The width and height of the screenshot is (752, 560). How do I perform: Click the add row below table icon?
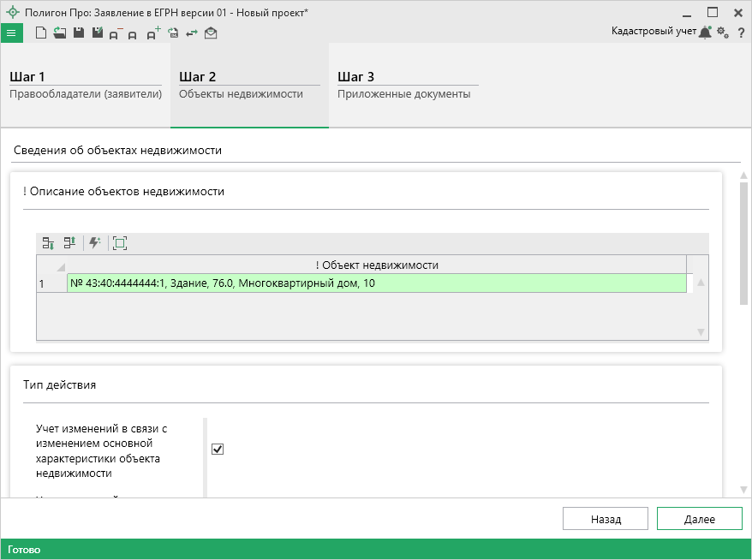(x=49, y=243)
